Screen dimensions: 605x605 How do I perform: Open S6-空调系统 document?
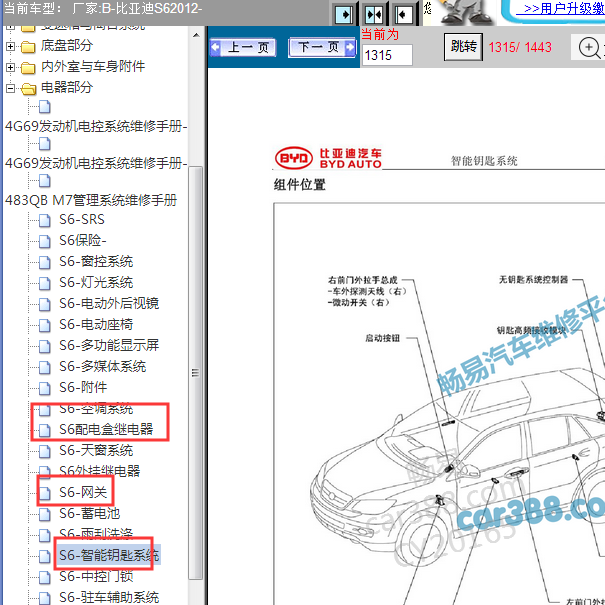96,408
